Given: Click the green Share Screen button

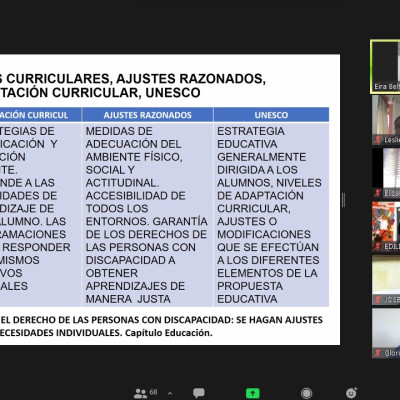Looking at the screenshot, I should click(253, 393).
